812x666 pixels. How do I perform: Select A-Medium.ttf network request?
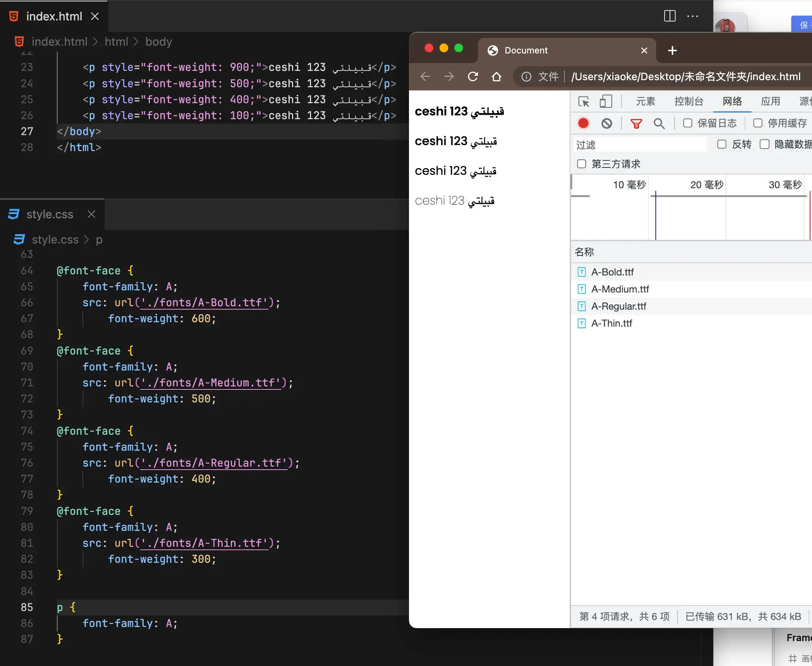click(x=620, y=289)
